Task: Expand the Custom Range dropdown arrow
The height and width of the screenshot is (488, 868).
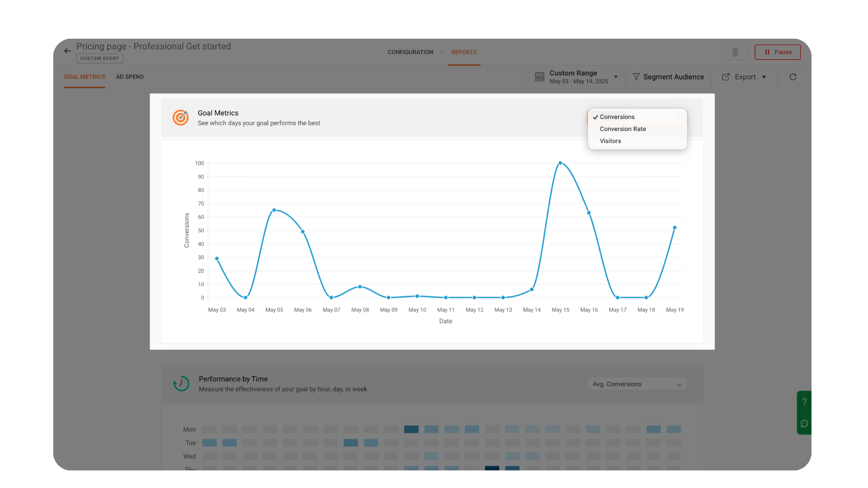Action: click(x=616, y=77)
